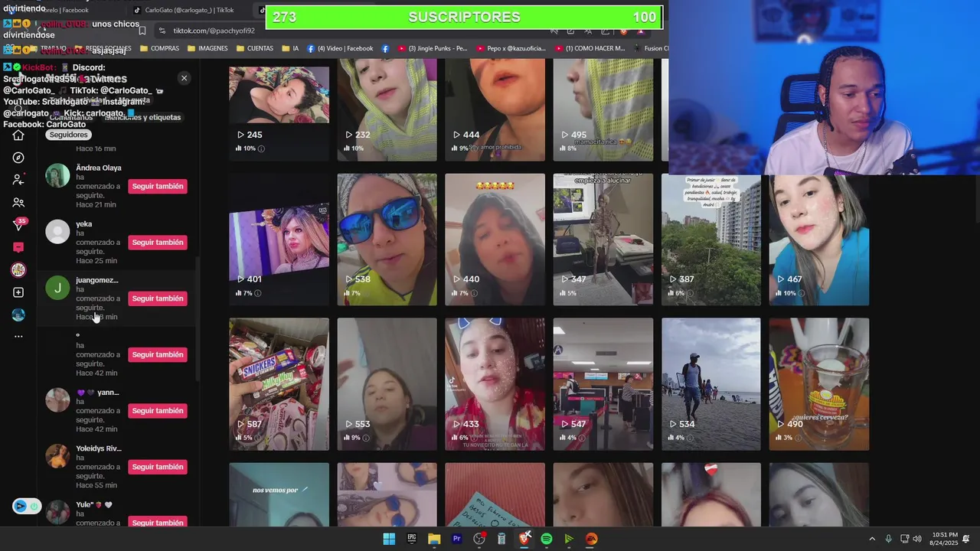The height and width of the screenshot is (551, 980).
Task: Toggle the floating blue pill widget
Action: click(26, 506)
